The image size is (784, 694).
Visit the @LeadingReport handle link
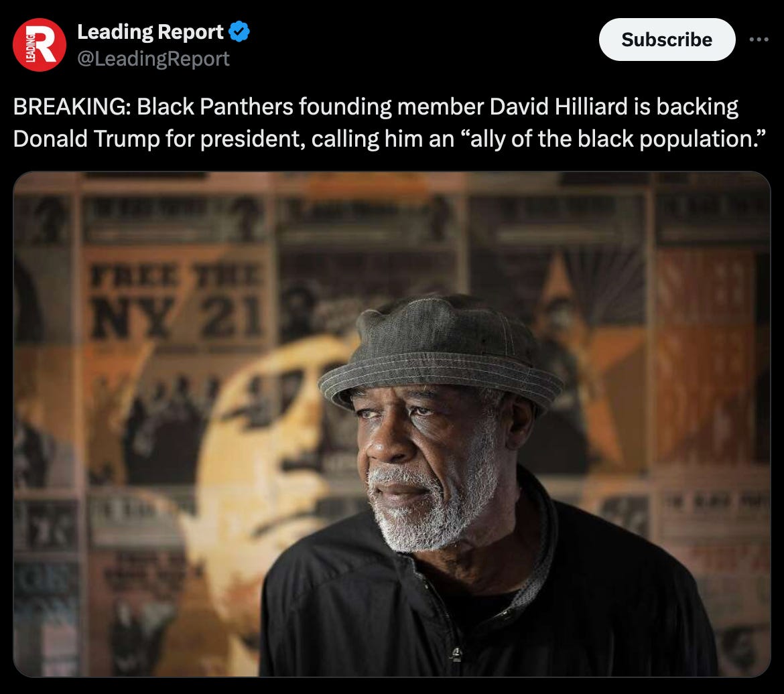coord(153,59)
